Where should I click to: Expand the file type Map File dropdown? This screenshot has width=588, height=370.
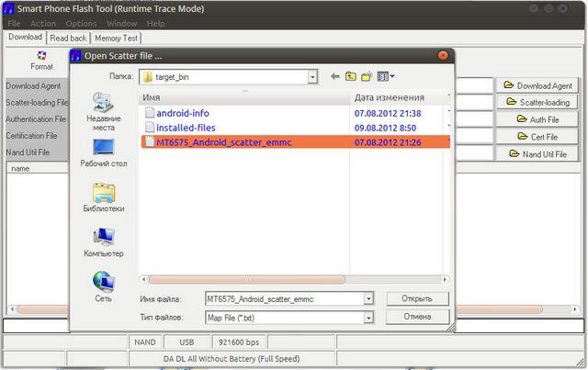(x=368, y=317)
